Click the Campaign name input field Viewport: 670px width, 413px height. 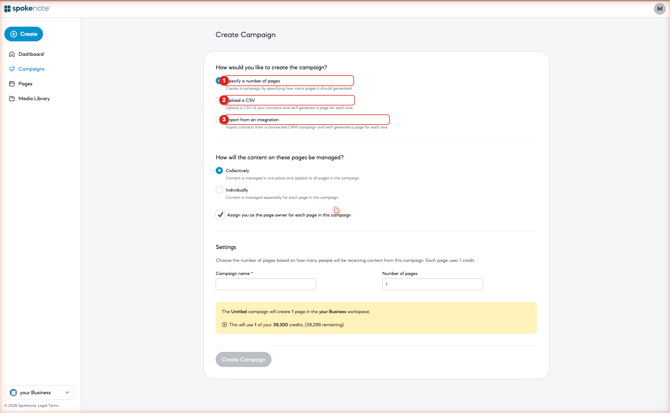[x=266, y=284]
